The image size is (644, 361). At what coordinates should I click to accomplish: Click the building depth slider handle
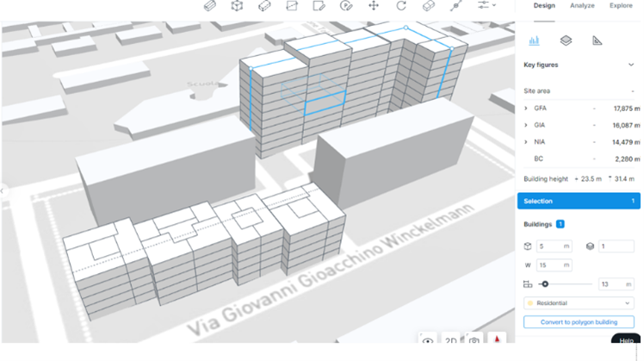[545, 283]
